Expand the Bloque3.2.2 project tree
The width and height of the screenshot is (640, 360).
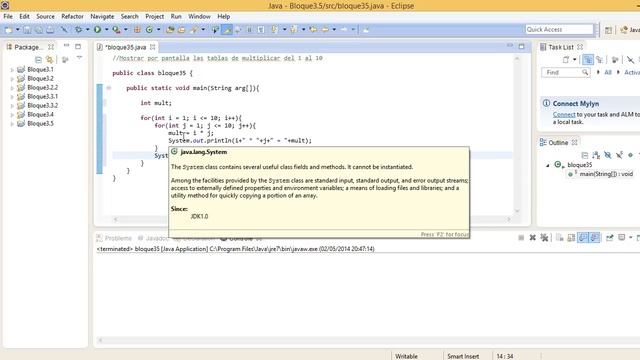click(x=12, y=88)
